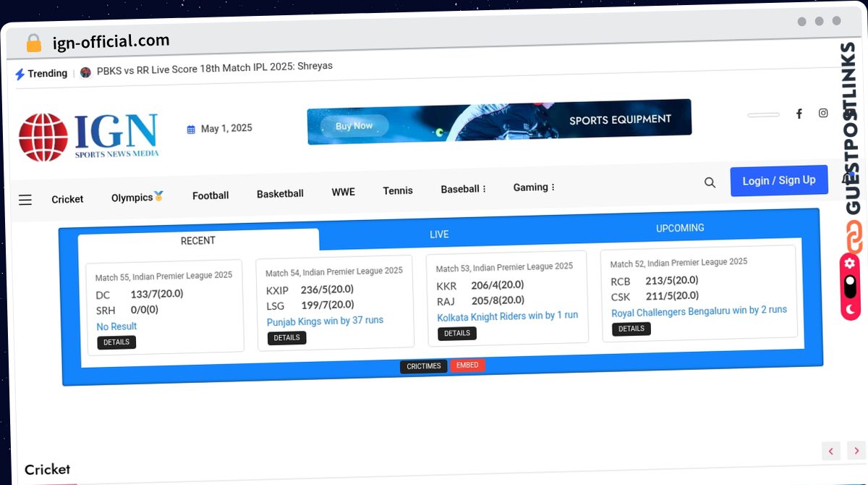Image resolution: width=868 pixels, height=485 pixels.
Task: Click the CRICTIMES button
Action: pyautogui.click(x=424, y=366)
